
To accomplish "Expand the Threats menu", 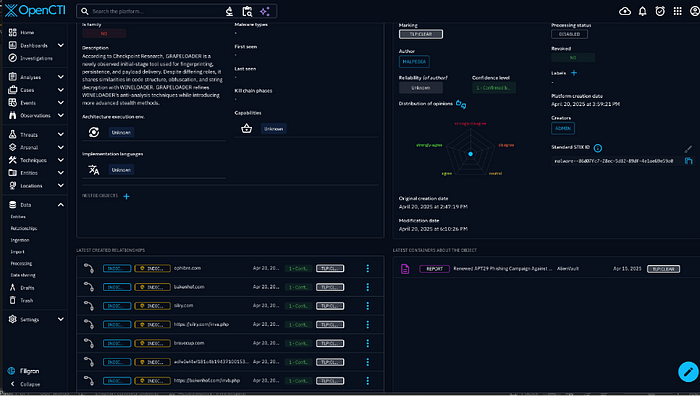I will pyautogui.click(x=60, y=134).
